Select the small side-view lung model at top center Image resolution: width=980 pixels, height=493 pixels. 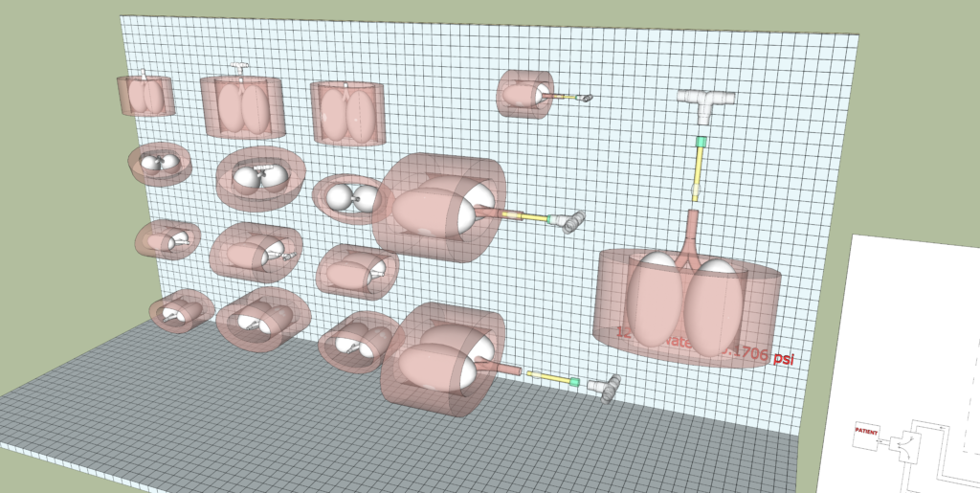(x=524, y=94)
